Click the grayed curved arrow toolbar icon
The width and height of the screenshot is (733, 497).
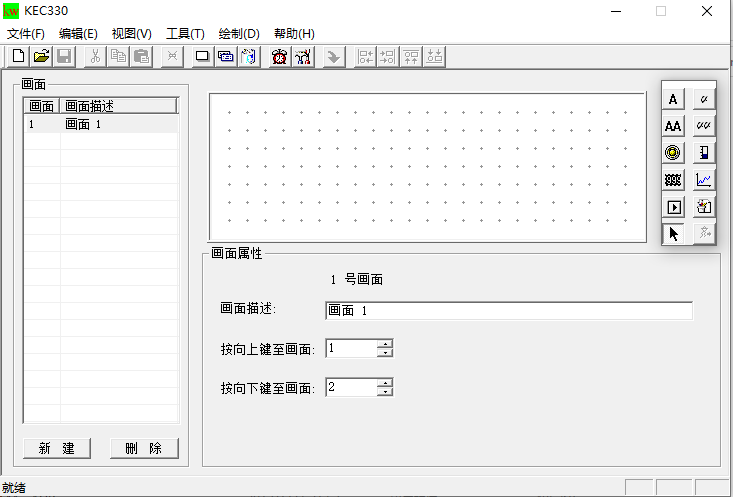(333, 57)
